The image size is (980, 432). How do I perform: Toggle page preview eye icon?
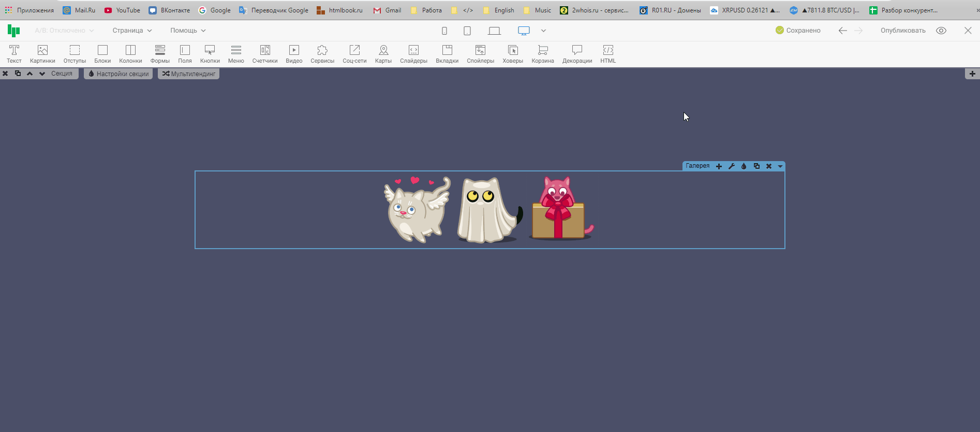tap(941, 31)
